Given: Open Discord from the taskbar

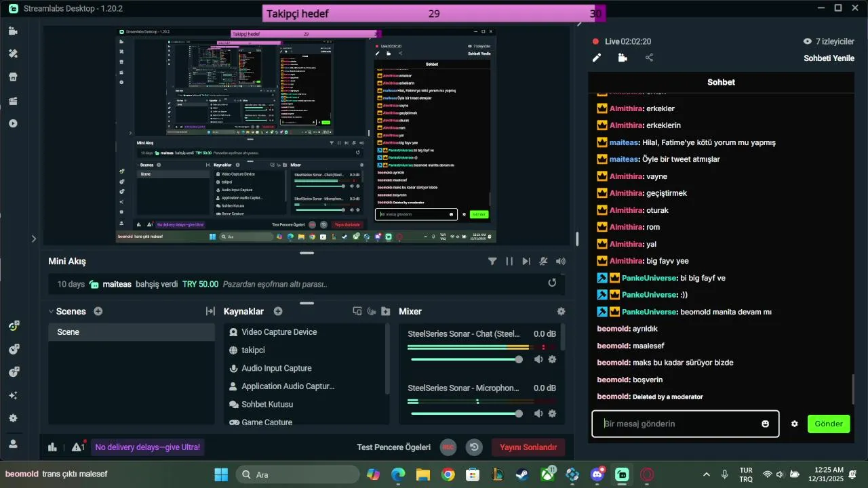Looking at the screenshot, I should click(x=597, y=474).
